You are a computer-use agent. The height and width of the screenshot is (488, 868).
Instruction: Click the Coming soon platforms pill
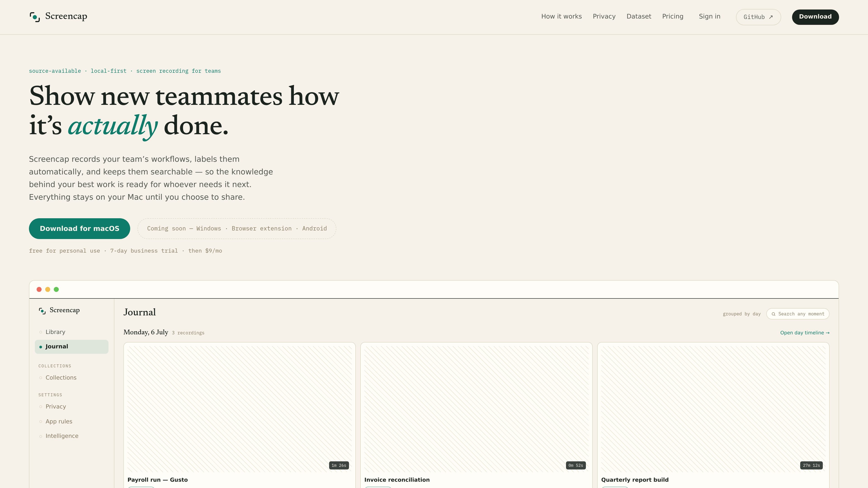[237, 229]
